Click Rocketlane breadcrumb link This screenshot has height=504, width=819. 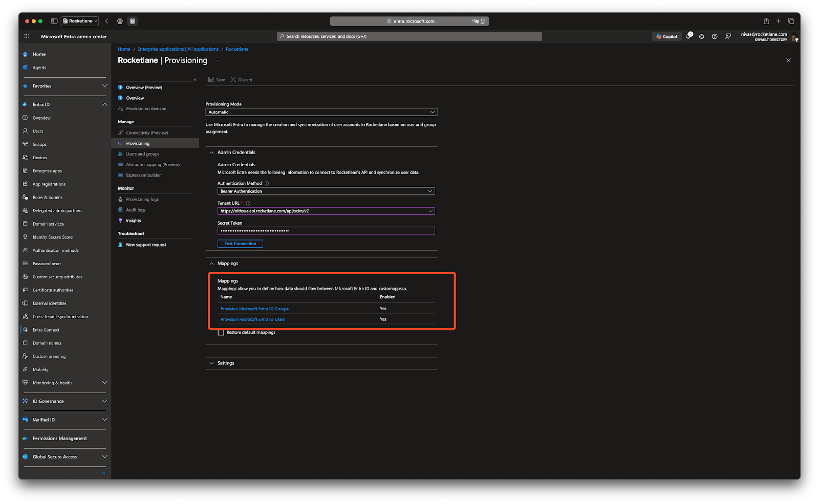[x=237, y=49]
